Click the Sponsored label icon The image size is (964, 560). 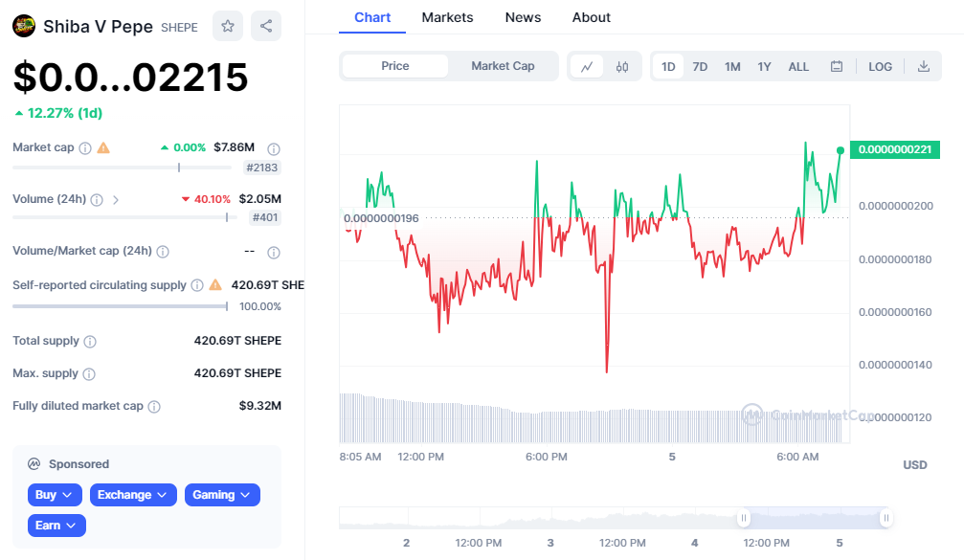point(34,464)
